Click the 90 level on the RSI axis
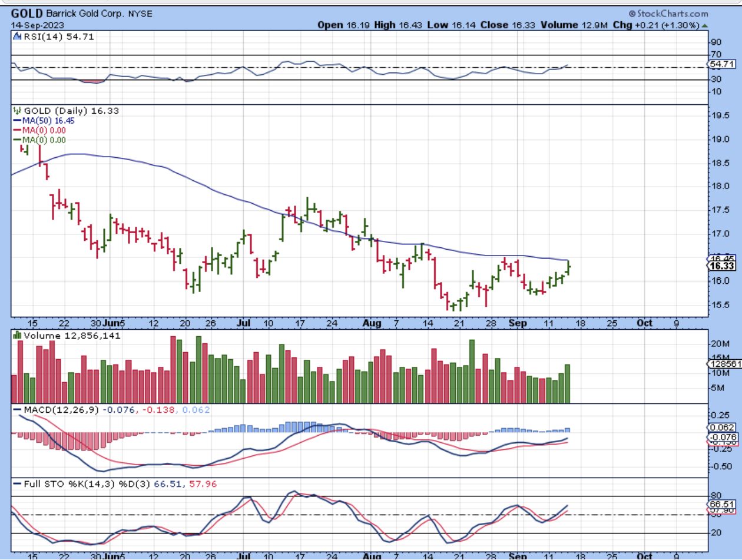 [x=716, y=42]
